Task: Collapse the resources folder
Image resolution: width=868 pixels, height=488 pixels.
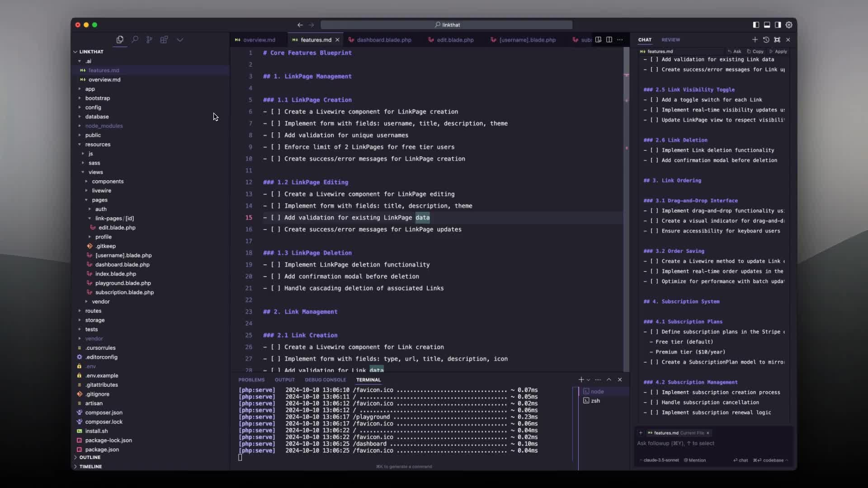Action: tap(150, 145)
